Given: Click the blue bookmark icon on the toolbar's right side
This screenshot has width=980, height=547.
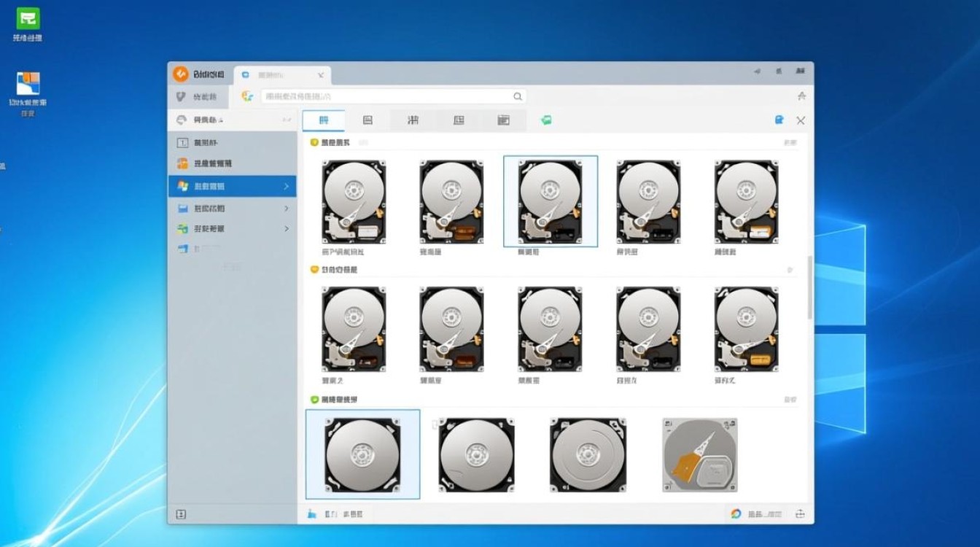Looking at the screenshot, I should click(x=779, y=120).
